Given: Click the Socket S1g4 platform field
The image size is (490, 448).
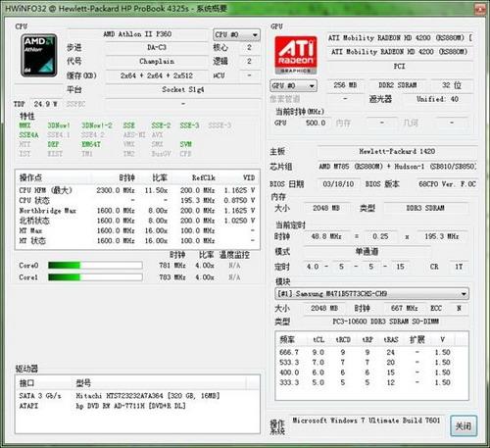Looking at the screenshot, I should click(183, 89).
